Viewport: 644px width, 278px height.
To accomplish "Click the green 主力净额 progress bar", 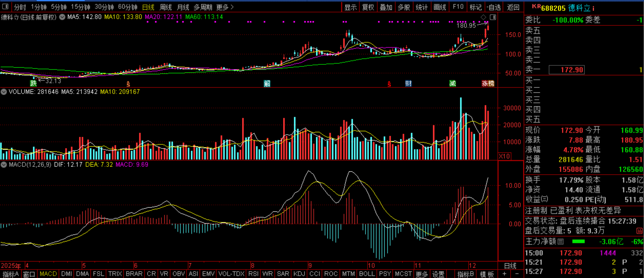I will click(x=578, y=241).
